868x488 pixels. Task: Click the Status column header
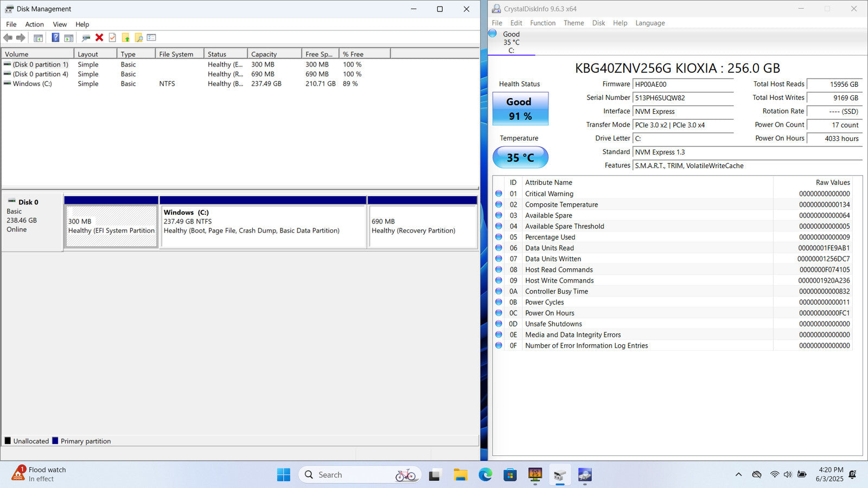pyautogui.click(x=226, y=54)
